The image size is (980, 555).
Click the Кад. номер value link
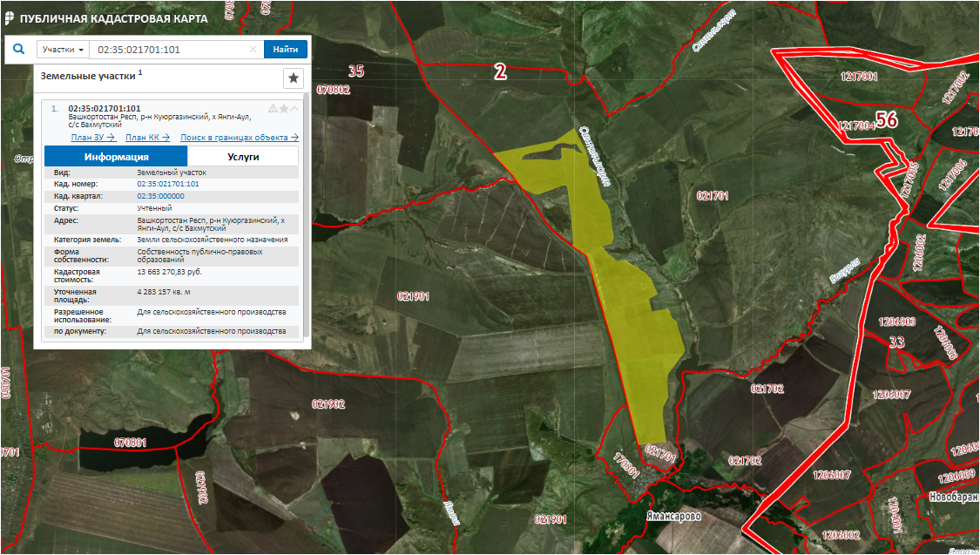(168, 185)
